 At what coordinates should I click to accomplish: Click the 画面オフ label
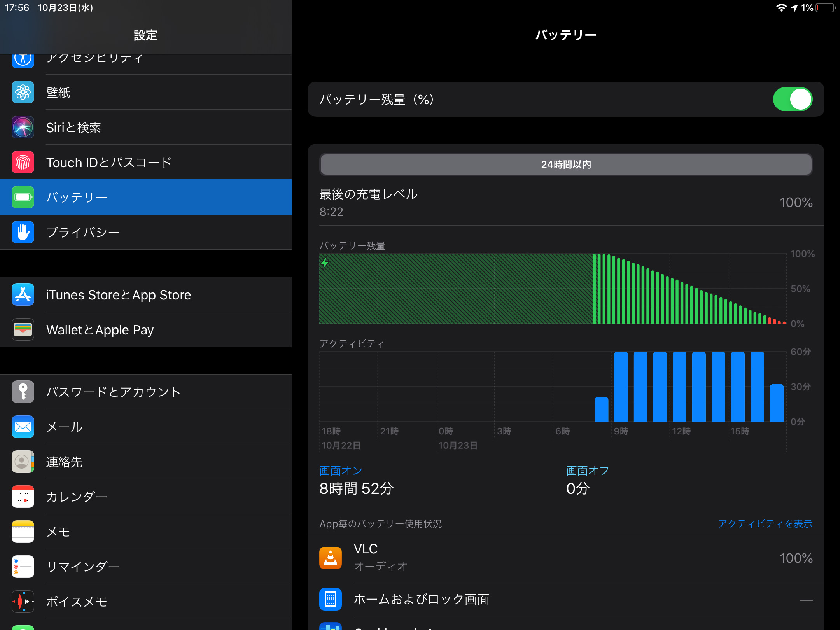pos(587,471)
